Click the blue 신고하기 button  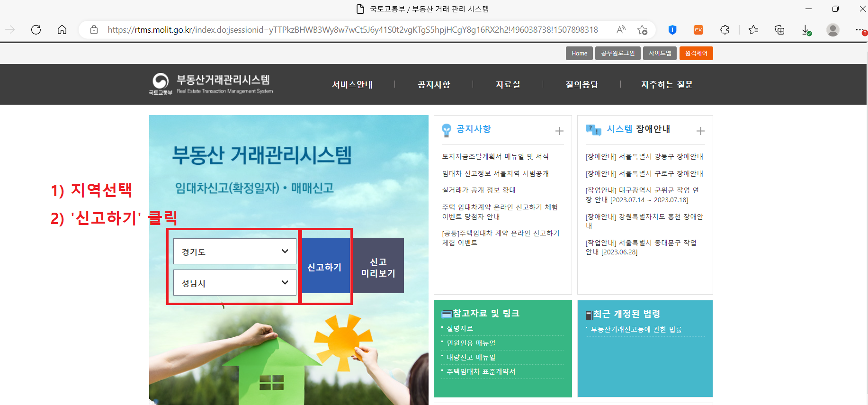coord(325,266)
